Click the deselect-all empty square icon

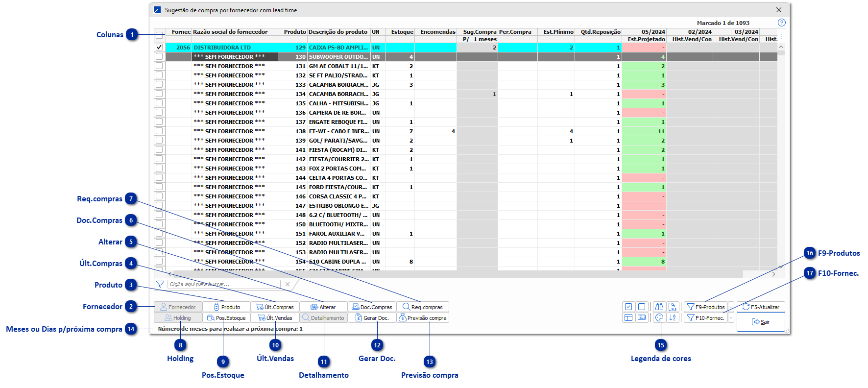click(x=641, y=307)
